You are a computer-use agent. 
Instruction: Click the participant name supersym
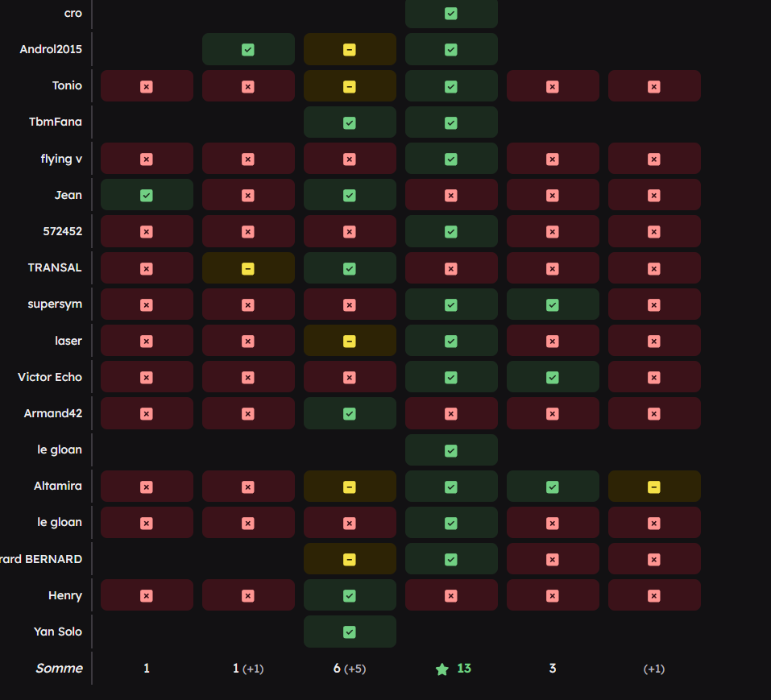point(55,304)
